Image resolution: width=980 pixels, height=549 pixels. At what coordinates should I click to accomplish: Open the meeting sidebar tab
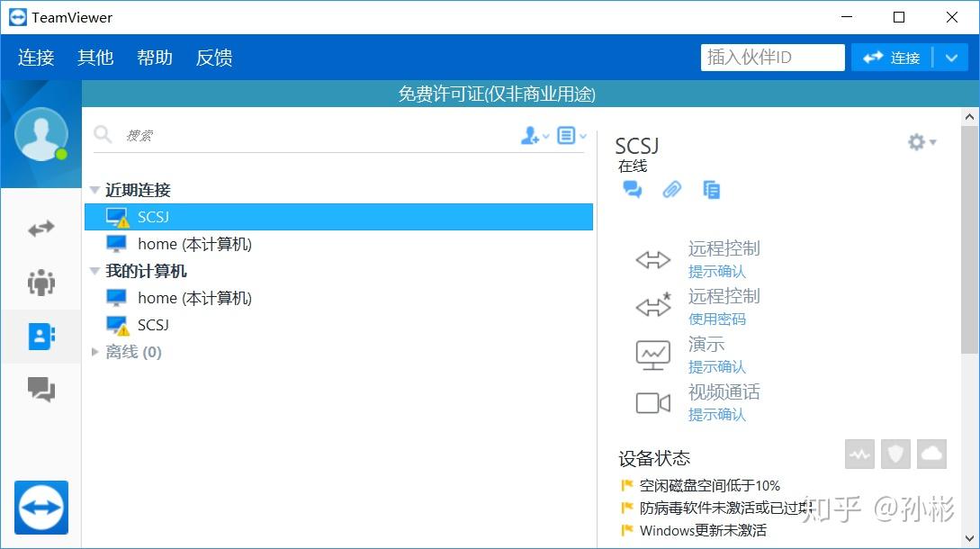[41, 283]
